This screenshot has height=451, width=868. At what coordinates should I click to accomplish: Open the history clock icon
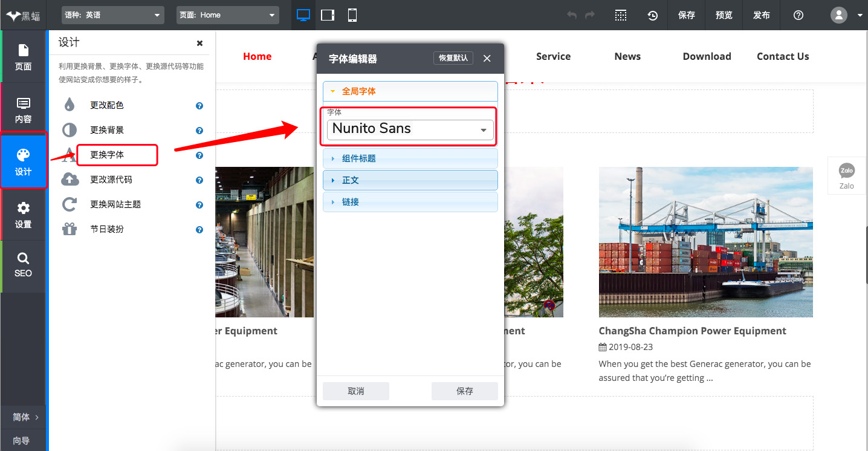pyautogui.click(x=653, y=16)
